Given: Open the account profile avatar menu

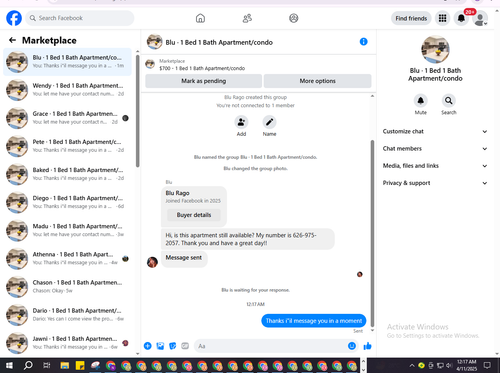Looking at the screenshot, I should [480, 18].
